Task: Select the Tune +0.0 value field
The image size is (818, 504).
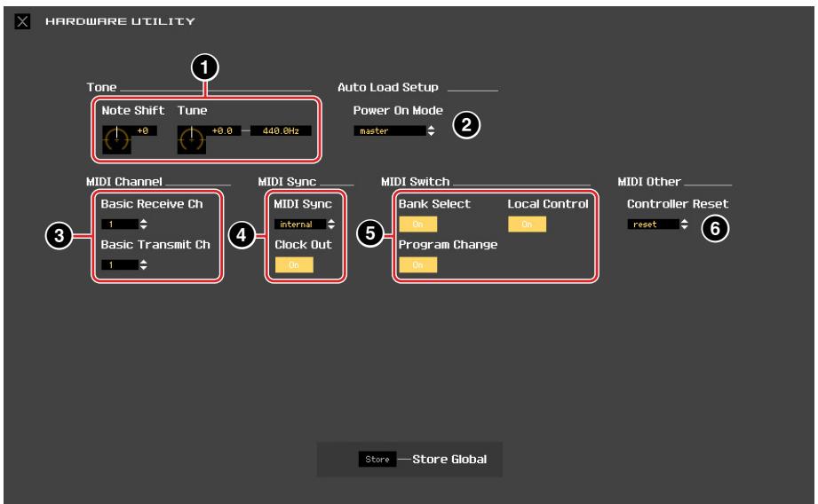Action: pyautogui.click(x=223, y=130)
